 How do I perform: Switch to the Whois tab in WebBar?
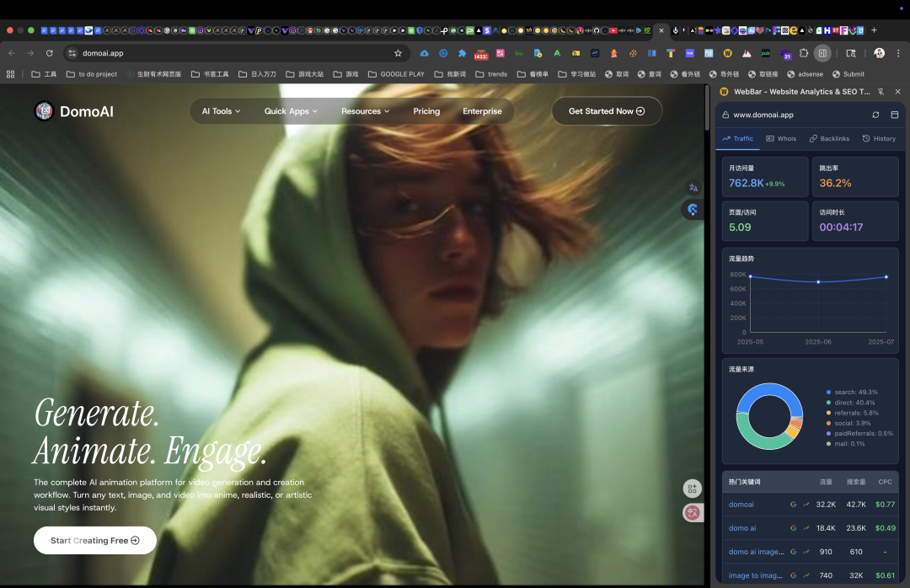coord(781,139)
